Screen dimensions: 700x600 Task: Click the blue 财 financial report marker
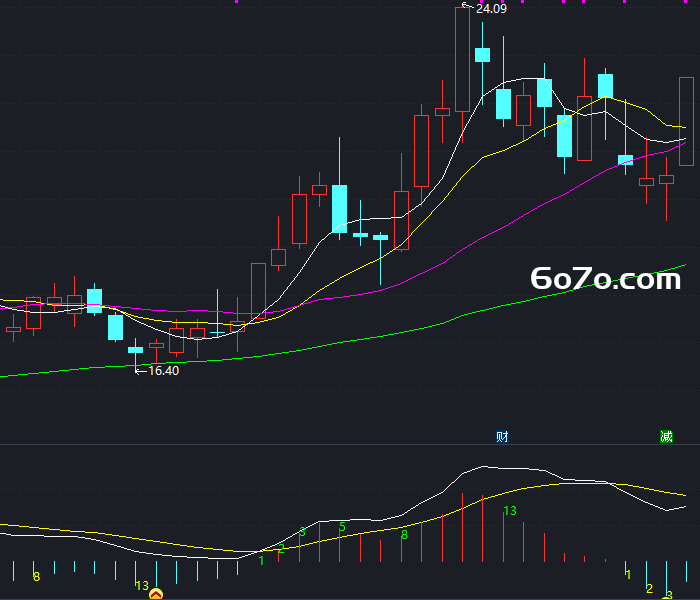(502, 436)
